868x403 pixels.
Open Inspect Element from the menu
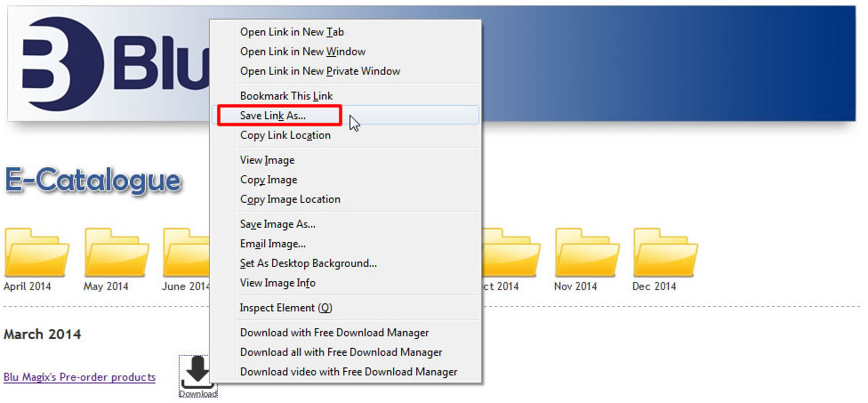(x=285, y=308)
